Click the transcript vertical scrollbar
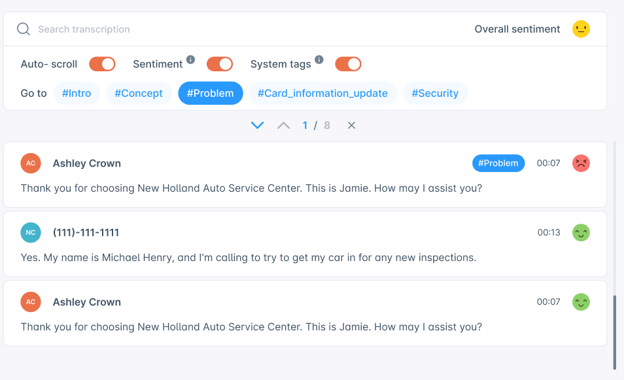 [615, 332]
